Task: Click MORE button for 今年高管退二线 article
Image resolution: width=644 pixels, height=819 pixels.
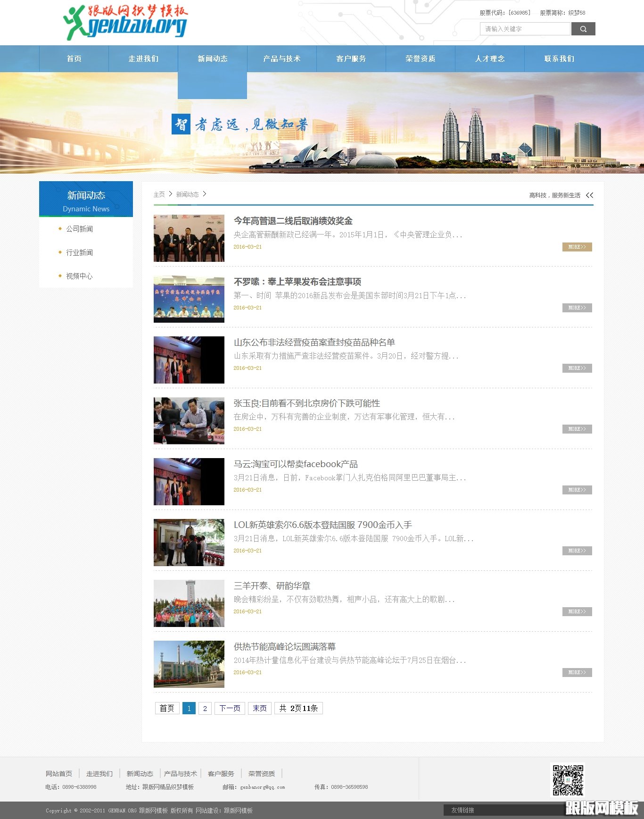Action: click(x=577, y=247)
